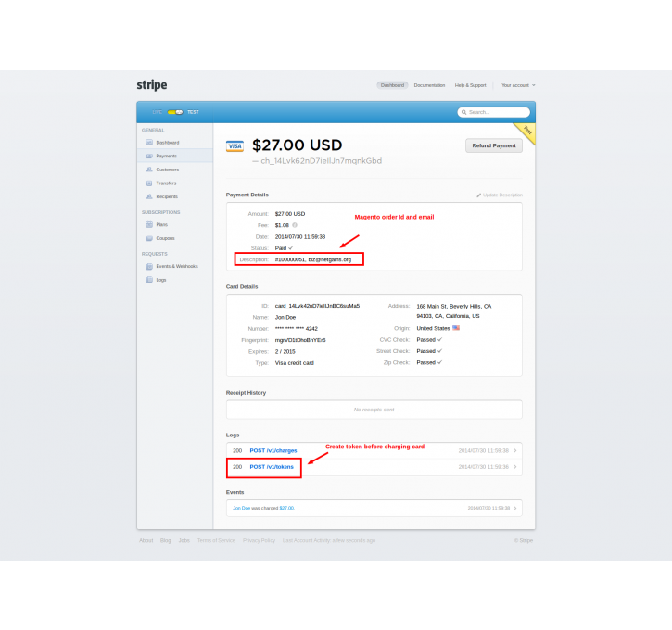Click the Jobs footer link
This screenshot has height=630, width=672.
point(184,540)
